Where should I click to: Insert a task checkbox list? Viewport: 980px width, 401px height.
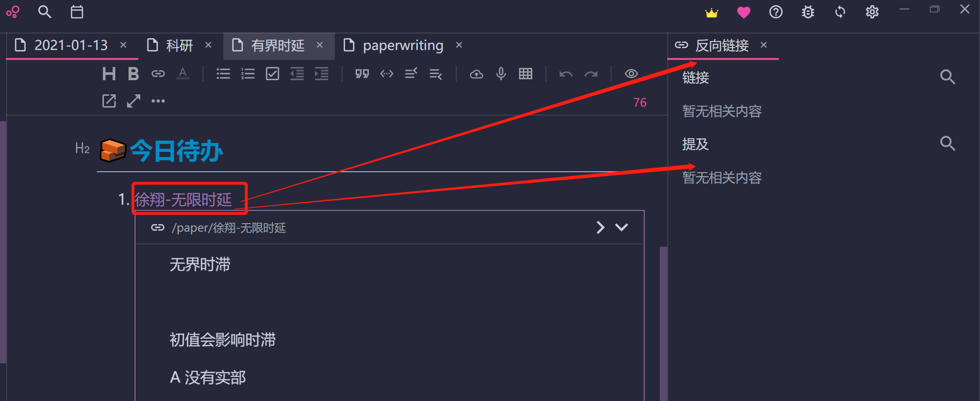(273, 74)
